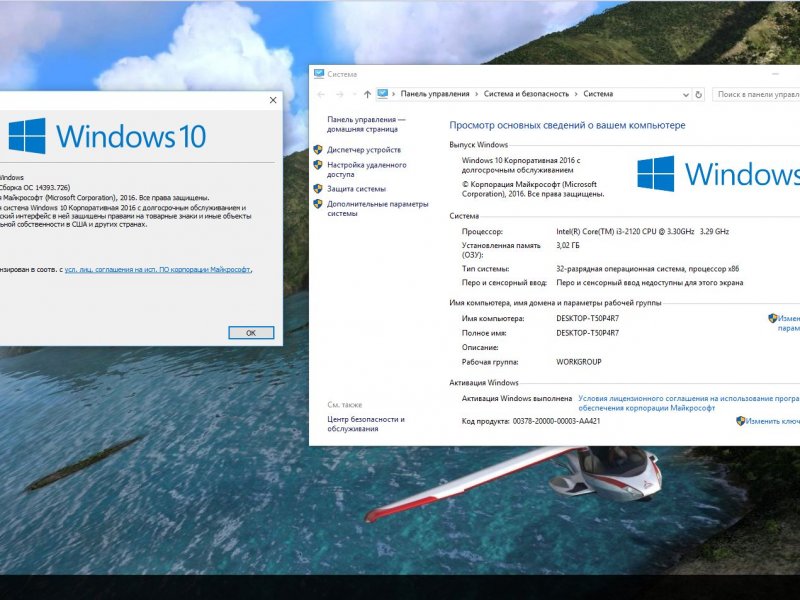Click the back arrow in System window
Screen dimensions: 800x600
(x=321, y=94)
